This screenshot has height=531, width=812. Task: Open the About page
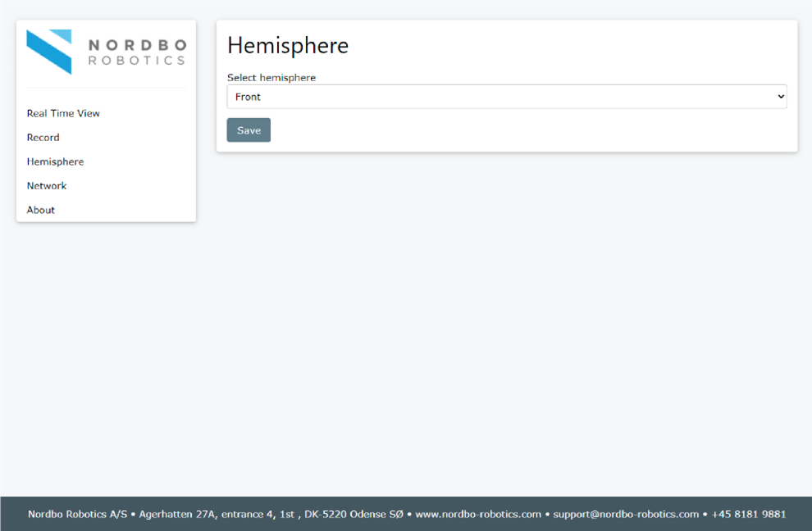[x=40, y=210]
